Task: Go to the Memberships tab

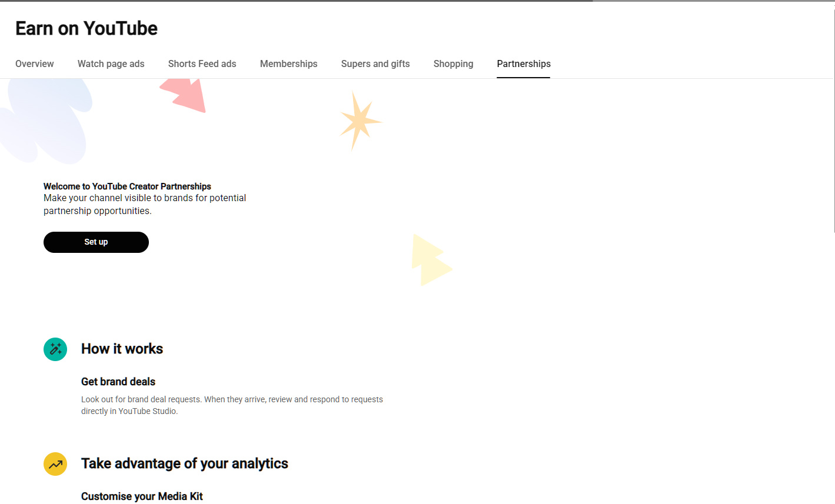Action: pyautogui.click(x=288, y=64)
